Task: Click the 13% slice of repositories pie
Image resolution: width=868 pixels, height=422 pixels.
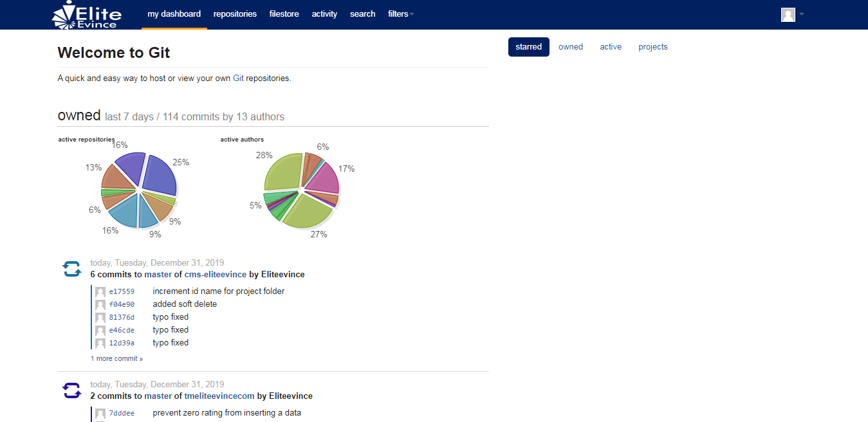Action: pyautogui.click(x=118, y=177)
